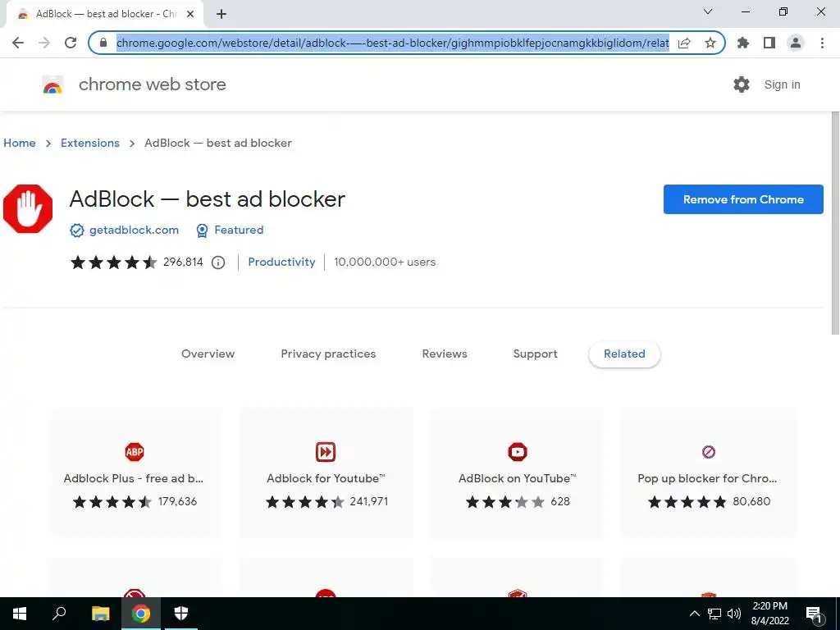The image size is (840, 630).
Task: Open network status icon in tray
Action: click(x=714, y=614)
